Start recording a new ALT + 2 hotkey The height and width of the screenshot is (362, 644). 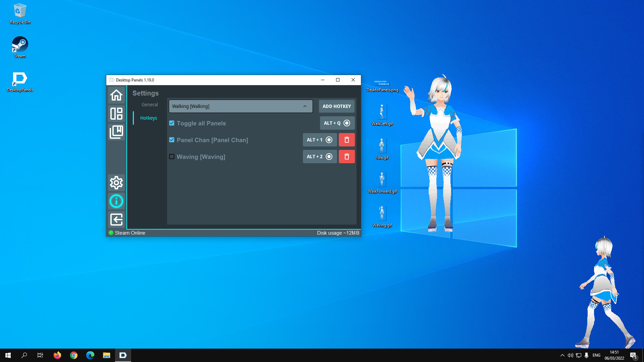[329, 157]
